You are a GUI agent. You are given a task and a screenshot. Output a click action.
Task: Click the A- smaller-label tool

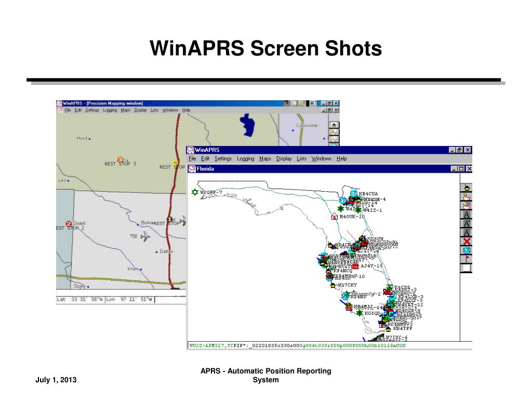pyautogui.click(x=467, y=233)
